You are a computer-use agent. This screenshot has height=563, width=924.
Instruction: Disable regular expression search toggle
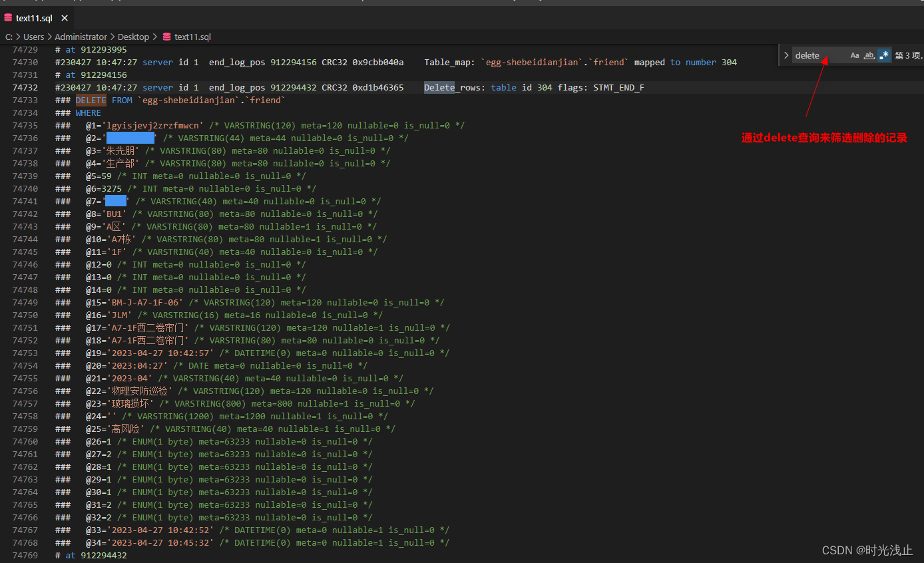click(883, 56)
